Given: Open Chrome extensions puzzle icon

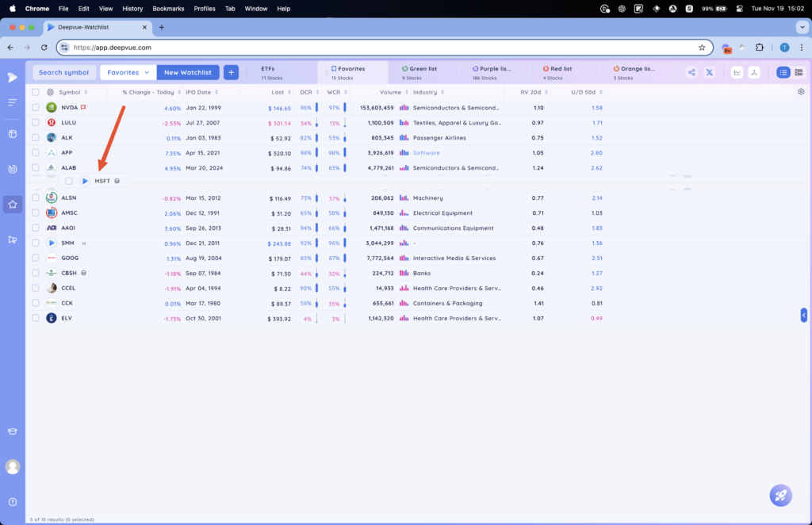Looking at the screenshot, I should tap(759, 47).
